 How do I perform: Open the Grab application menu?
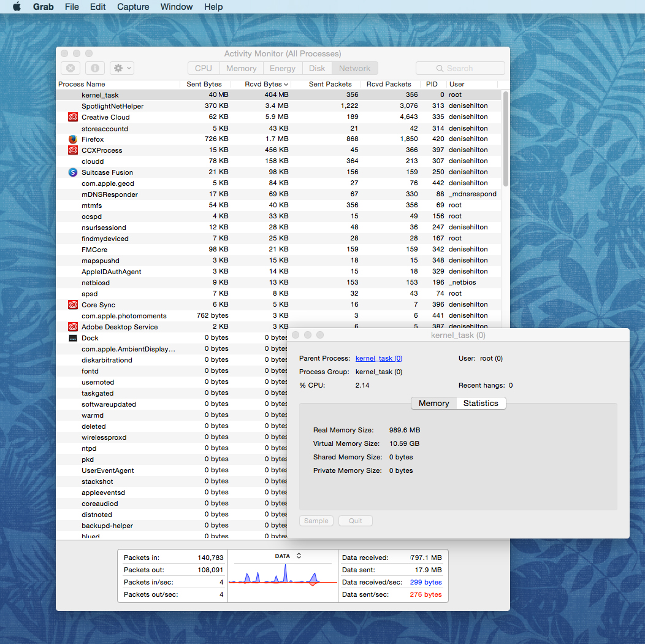pyautogui.click(x=43, y=7)
